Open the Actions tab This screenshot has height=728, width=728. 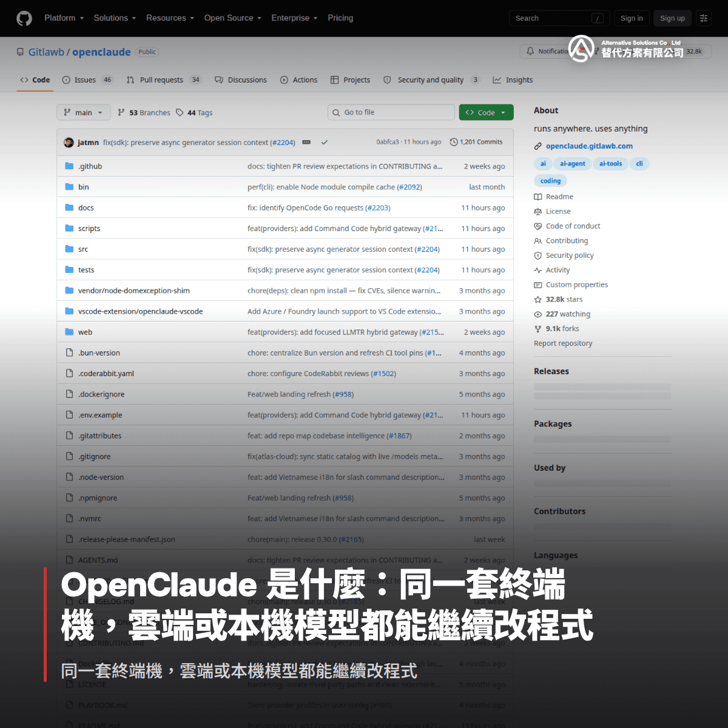pyautogui.click(x=298, y=80)
